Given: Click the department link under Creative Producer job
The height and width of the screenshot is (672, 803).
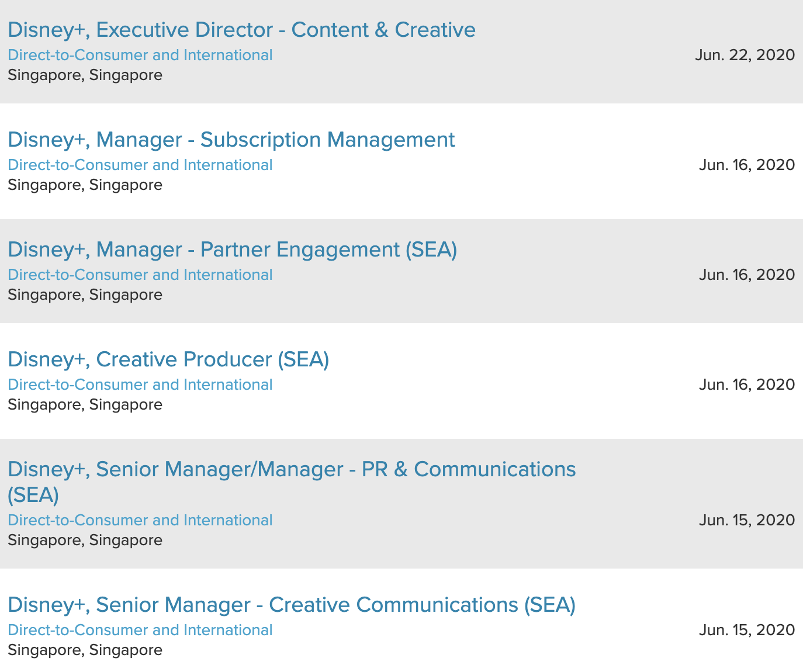Looking at the screenshot, I should point(140,385).
